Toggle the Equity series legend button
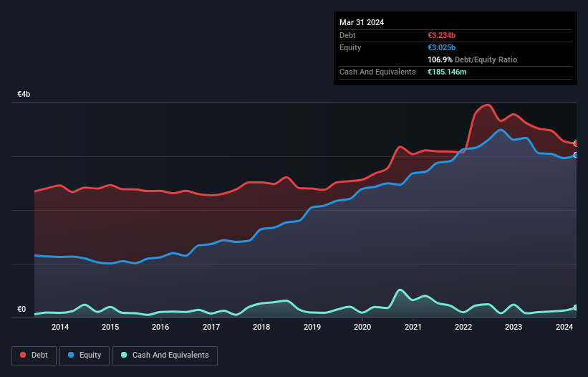The height and width of the screenshot is (377, 588). [85, 355]
